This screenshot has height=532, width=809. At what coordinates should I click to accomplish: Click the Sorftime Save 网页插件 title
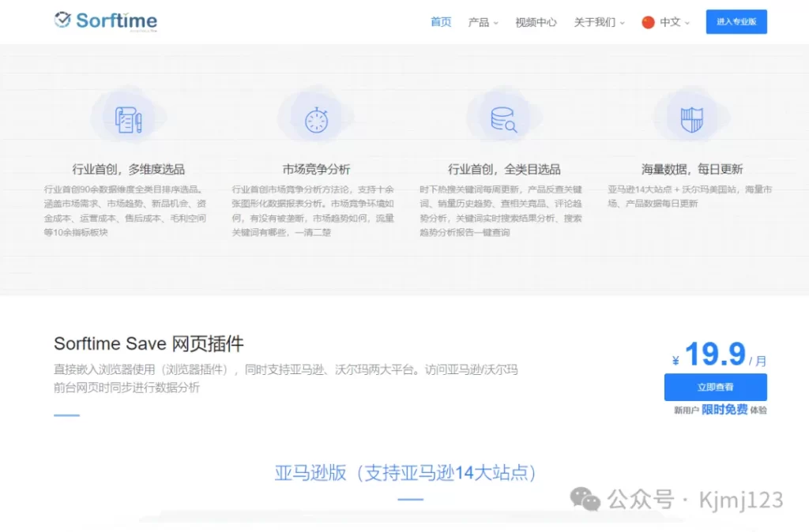[x=149, y=344]
